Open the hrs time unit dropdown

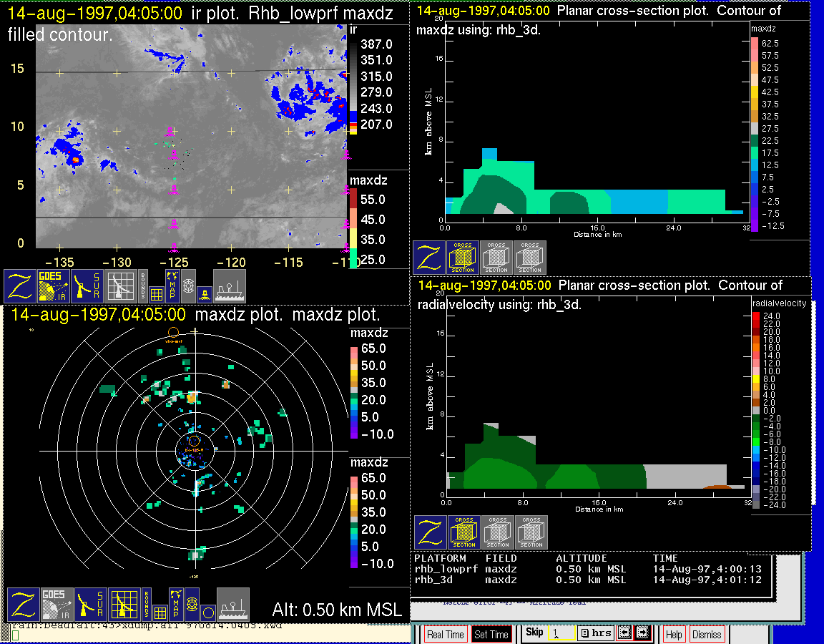point(594,633)
